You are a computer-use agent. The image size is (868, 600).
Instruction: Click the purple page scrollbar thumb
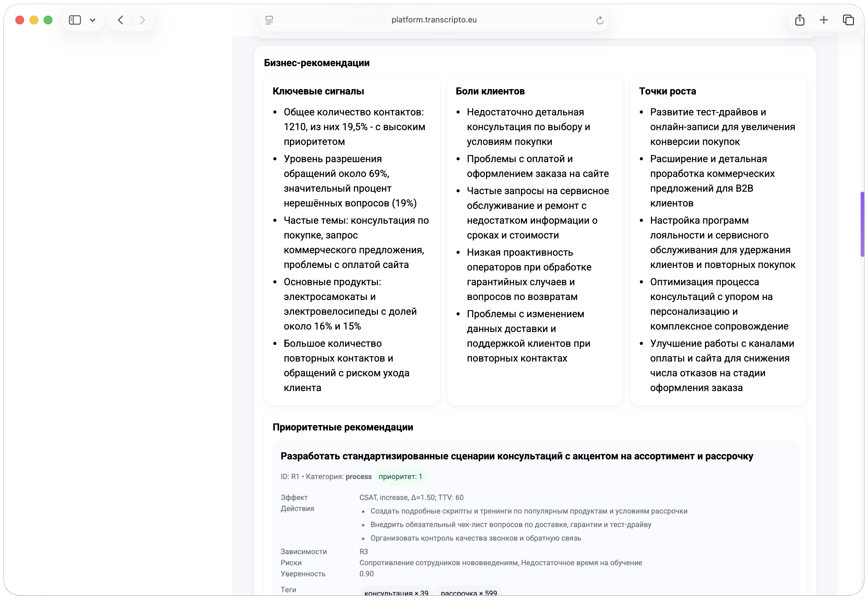[x=862, y=224]
